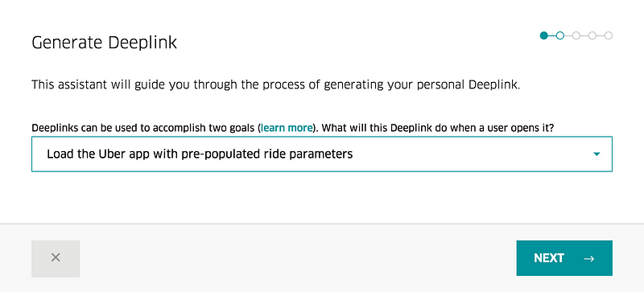Open the 'Load the Uber app' combo box
This screenshot has width=644, height=292.
(321, 154)
